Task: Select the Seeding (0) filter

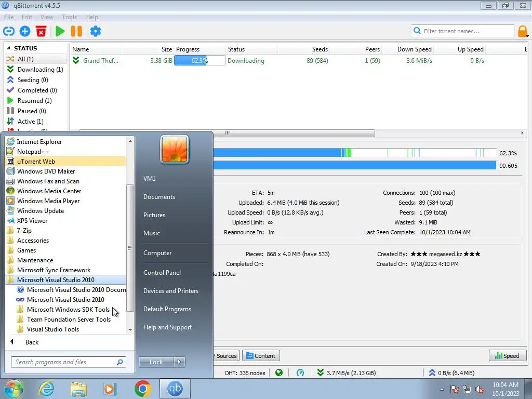Action: tap(36, 79)
